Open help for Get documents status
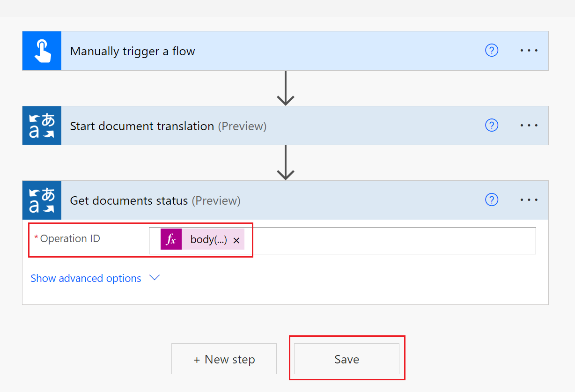 point(492,200)
